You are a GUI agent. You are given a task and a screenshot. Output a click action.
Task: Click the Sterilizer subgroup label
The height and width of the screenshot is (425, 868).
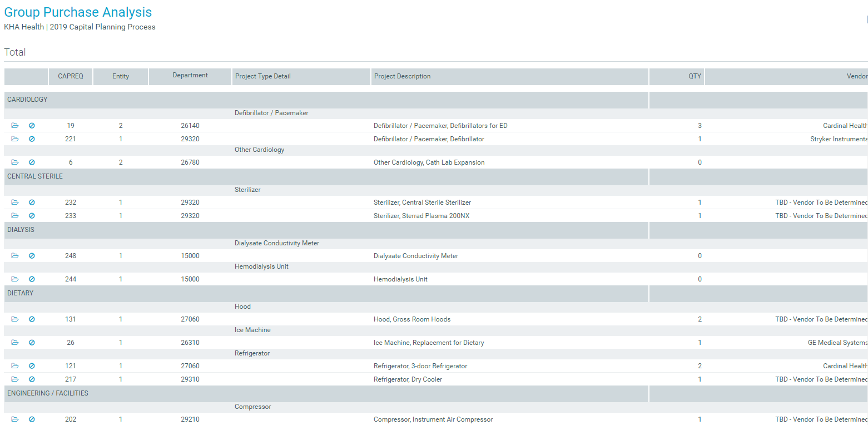pos(247,190)
